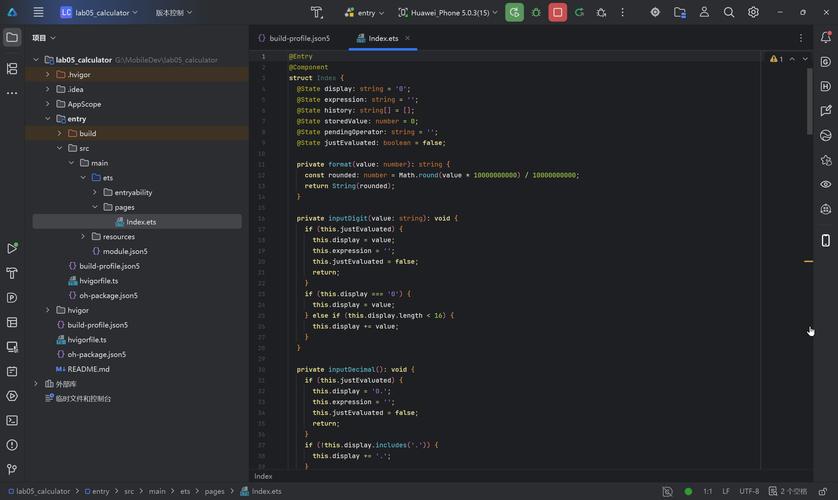Collapse the pages folder
Screen dimensions: 838x500
[x=95, y=207]
